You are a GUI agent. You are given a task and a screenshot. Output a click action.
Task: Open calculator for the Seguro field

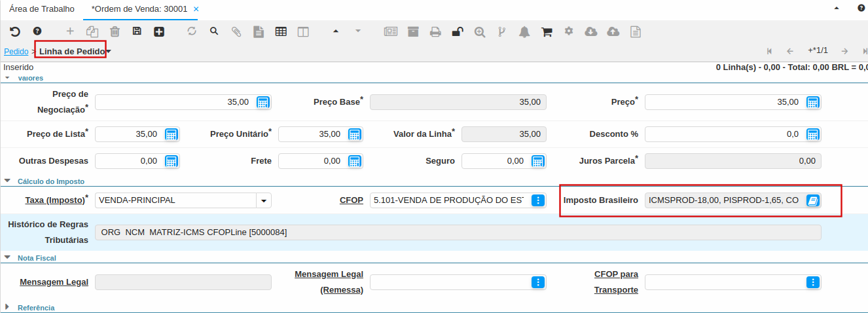[538, 161]
